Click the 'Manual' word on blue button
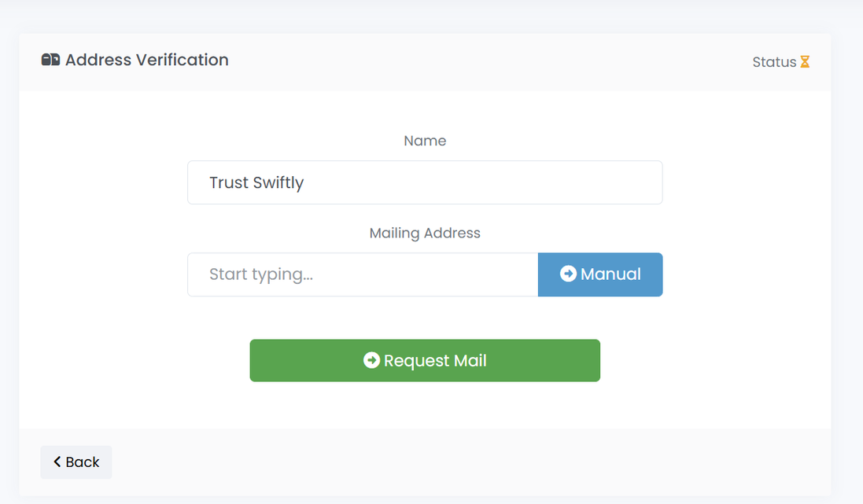 tap(610, 274)
